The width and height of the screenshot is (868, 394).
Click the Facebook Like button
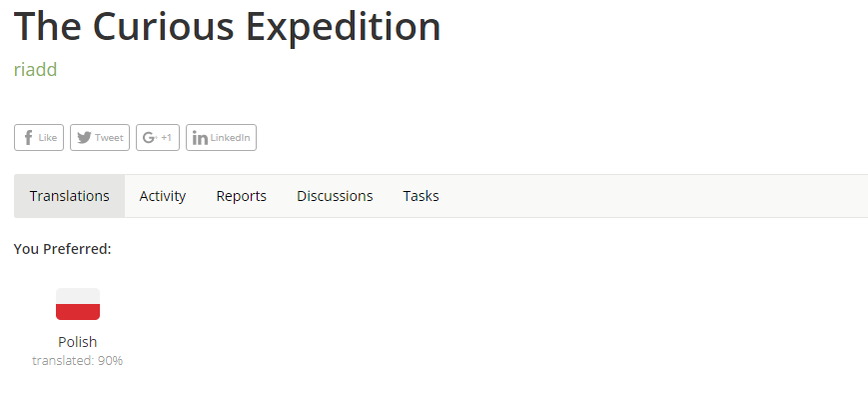[x=39, y=137]
